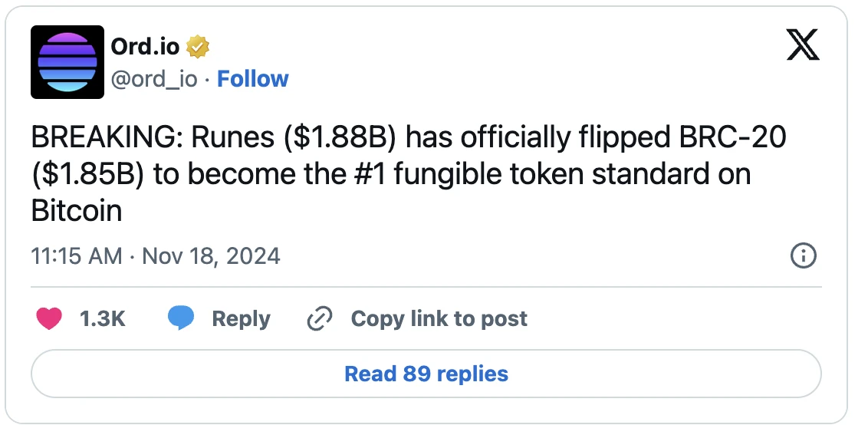Open the circled info icon

[x=803, y=256]
